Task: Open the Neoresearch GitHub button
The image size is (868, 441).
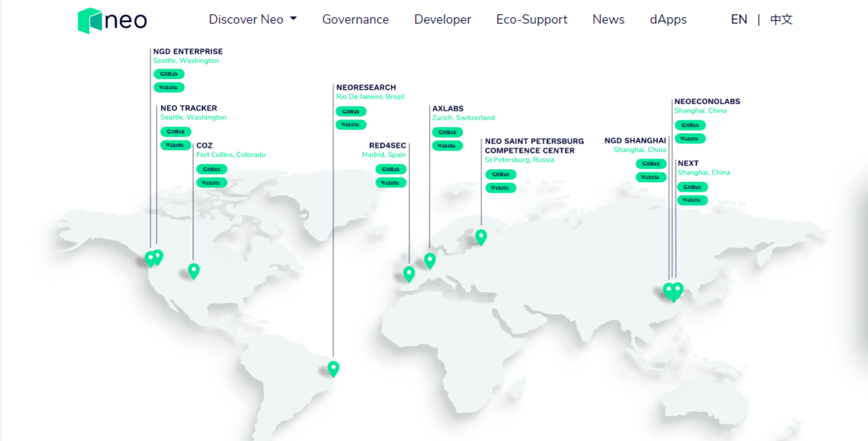Action: tap(351, 112)
